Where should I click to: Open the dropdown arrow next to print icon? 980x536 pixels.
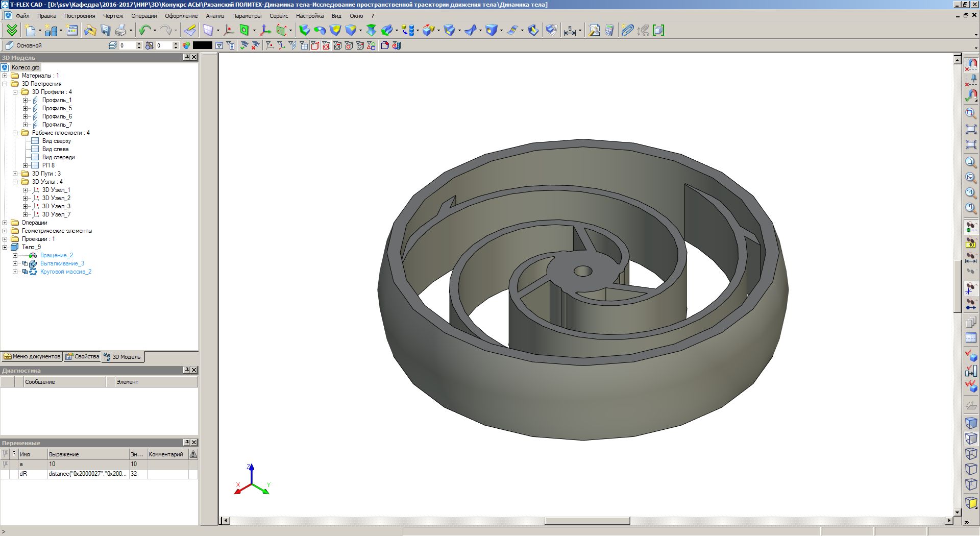131,31
